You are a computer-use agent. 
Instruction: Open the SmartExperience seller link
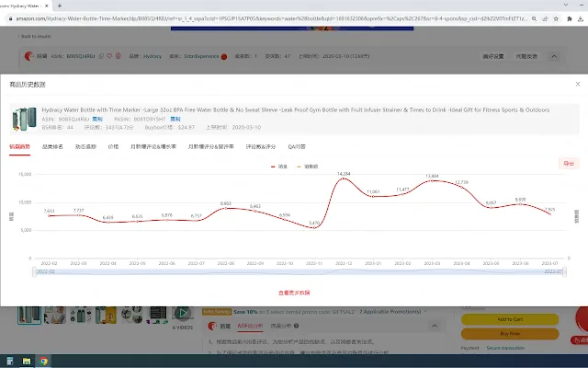point(201,56)
